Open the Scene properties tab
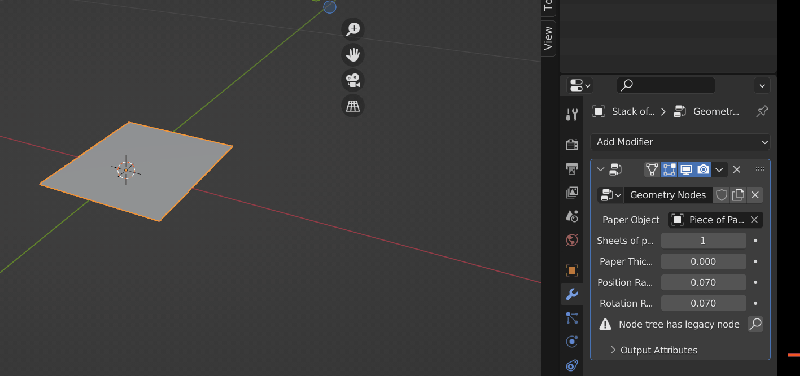Viewport: 800px width, 376px height. [572, 216]
